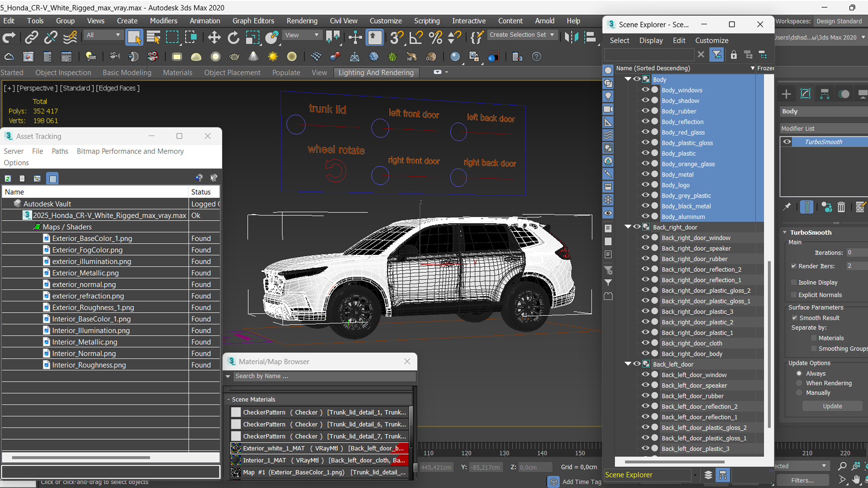Image resolution: width=868 pixels, height=488 pixels.
Task: Collapse the Body group in Scene Explorer
Action: [628, 79]
